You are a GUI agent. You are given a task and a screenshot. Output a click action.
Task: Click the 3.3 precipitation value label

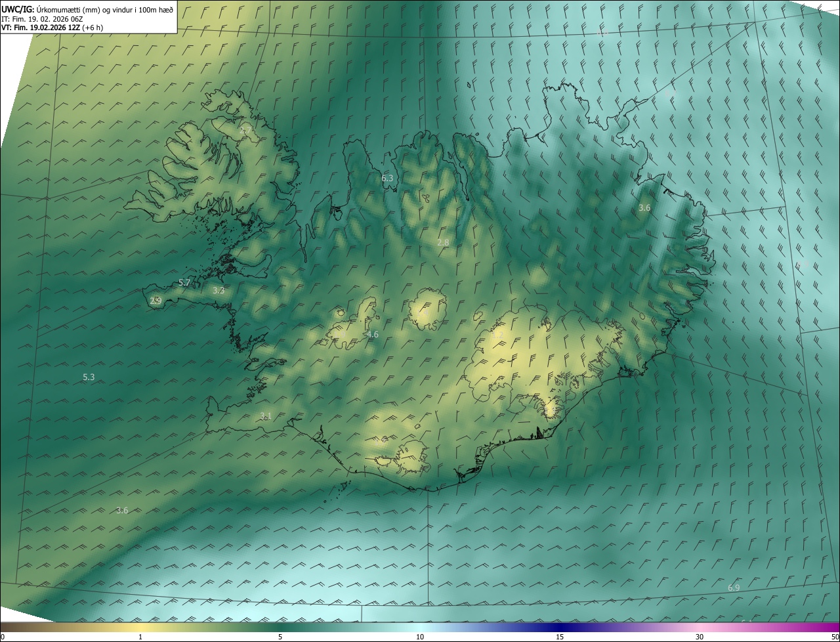click(x=219, y=290)
